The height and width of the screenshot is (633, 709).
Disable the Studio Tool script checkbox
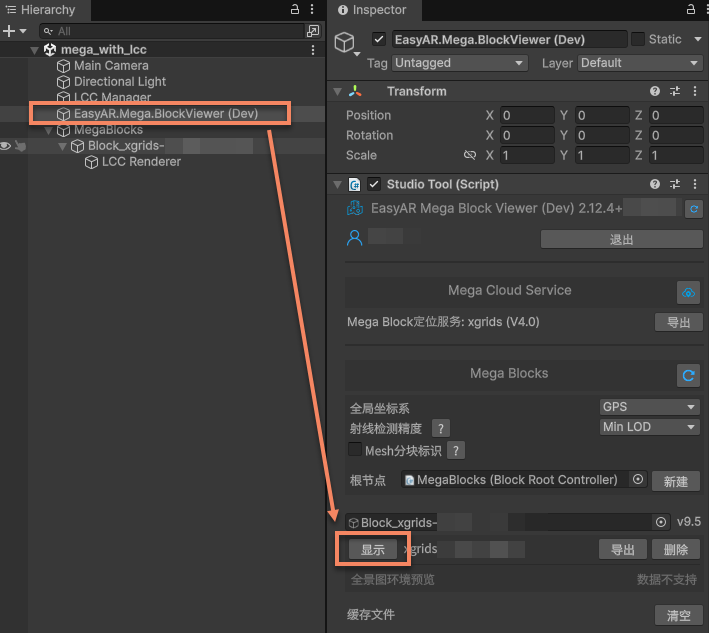[374, 184]
